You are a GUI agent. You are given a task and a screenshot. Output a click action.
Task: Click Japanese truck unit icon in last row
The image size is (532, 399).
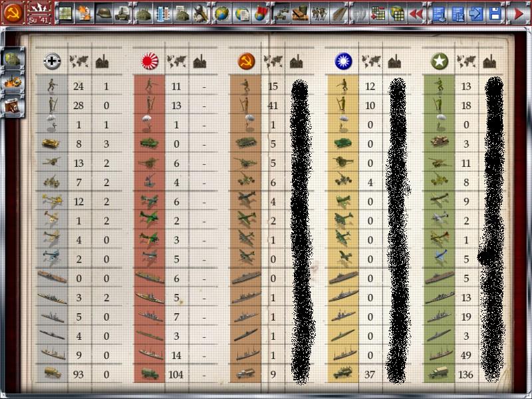point(150,374)
